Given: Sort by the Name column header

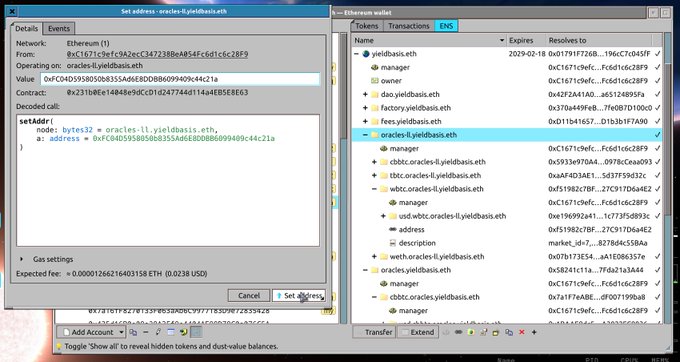Looking at the screenshot, I should pos(428,40).
